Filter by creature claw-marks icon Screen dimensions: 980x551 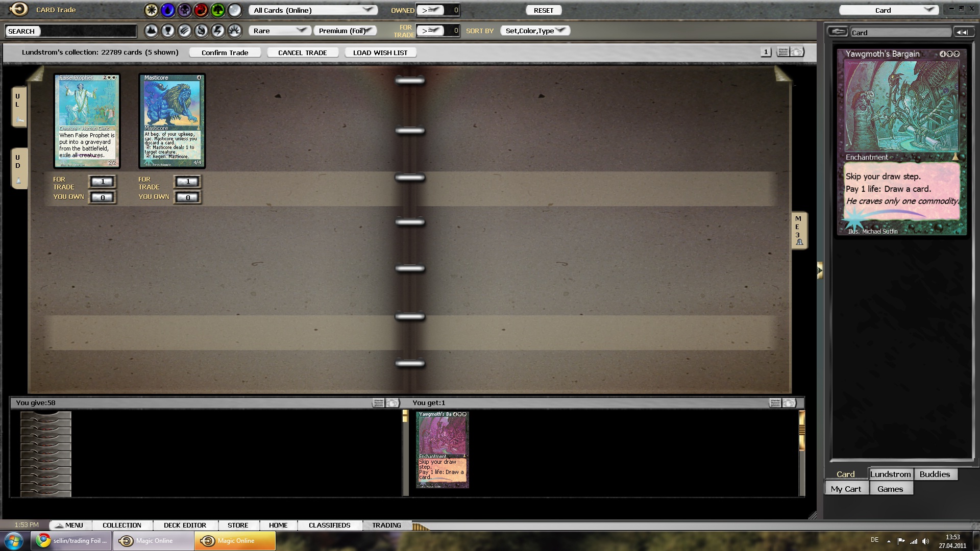(x=185, y=31)
